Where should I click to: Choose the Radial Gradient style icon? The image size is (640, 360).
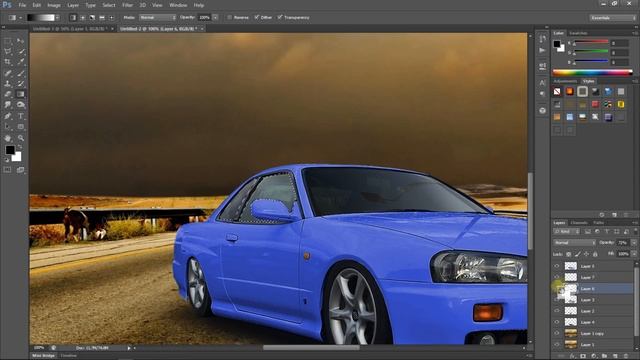point(82,18)
